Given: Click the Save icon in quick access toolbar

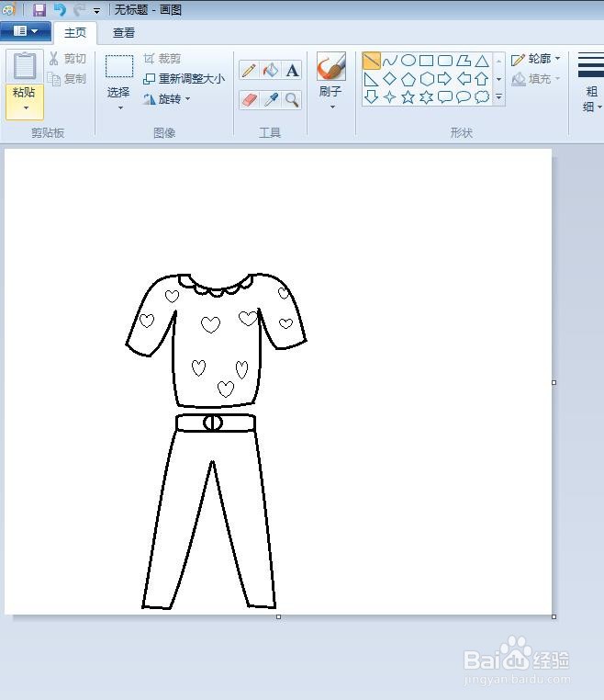Looking at the screenshot, I should 39,9.
